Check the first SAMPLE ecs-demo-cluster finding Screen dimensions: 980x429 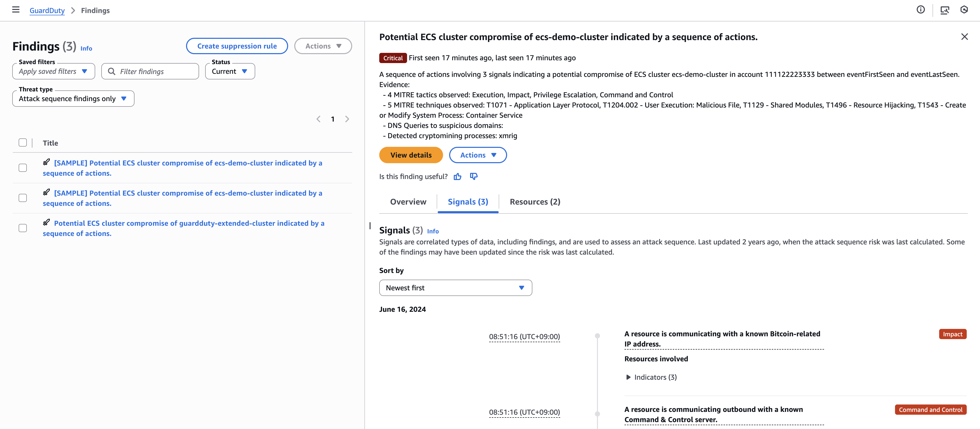point(23,168)
